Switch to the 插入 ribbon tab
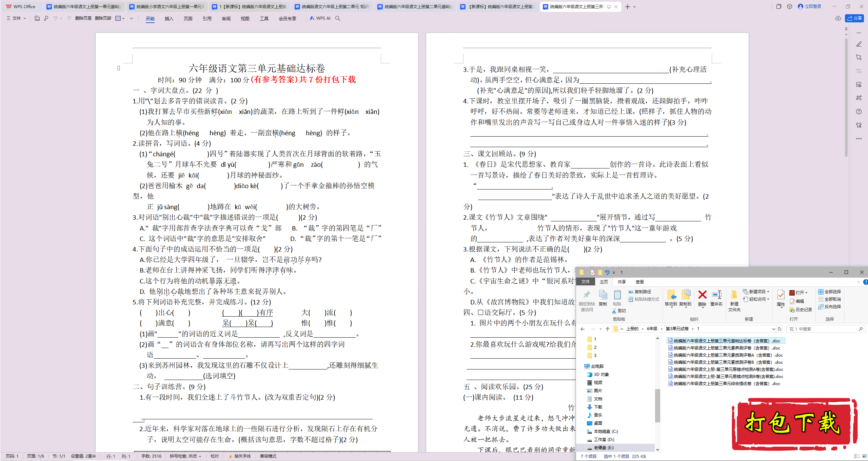 pos(169,19)
